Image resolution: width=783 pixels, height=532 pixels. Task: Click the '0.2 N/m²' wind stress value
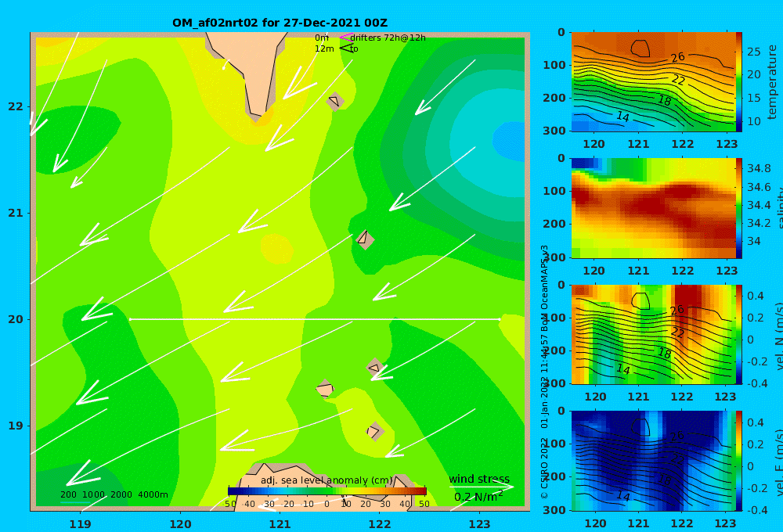tap(478, 497)
